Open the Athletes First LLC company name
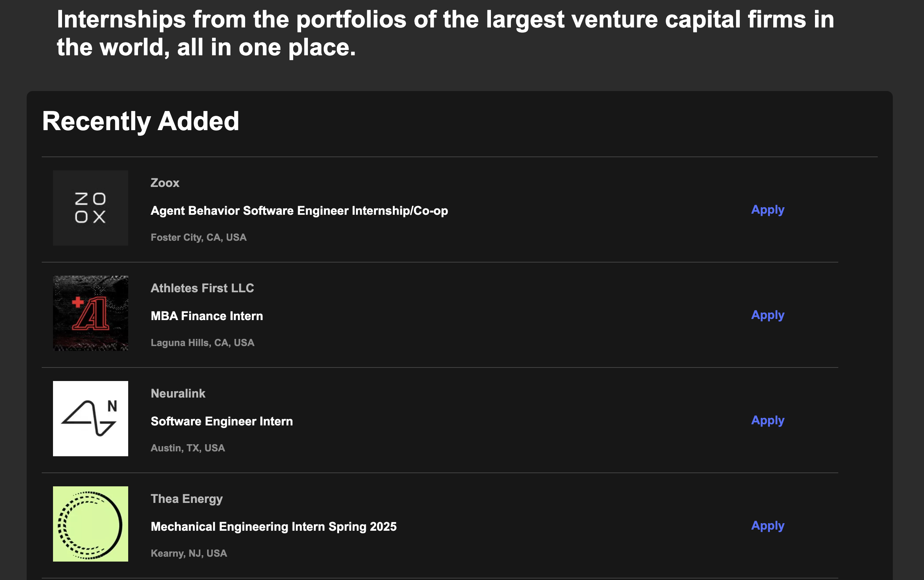The height and width of the screenshot is (580, 924). (202, 288)
